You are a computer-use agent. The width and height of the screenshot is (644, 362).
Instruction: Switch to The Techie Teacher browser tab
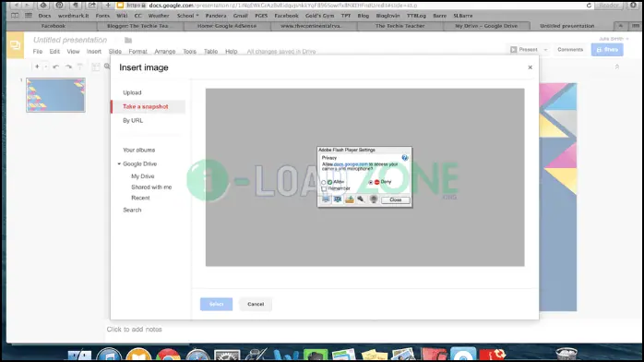pyautogui.click(x=400, y=26)
